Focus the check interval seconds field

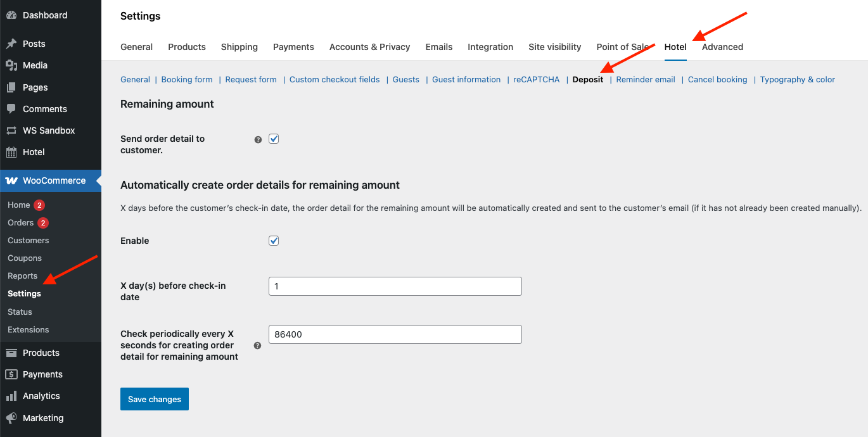[395, 334]
